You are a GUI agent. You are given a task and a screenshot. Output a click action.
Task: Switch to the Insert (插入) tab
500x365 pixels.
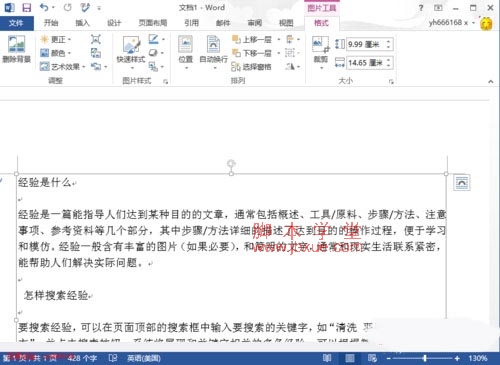82,23
